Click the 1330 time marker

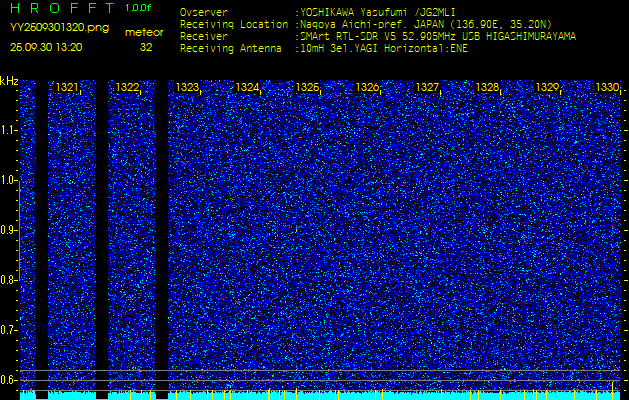pos(607,87)
